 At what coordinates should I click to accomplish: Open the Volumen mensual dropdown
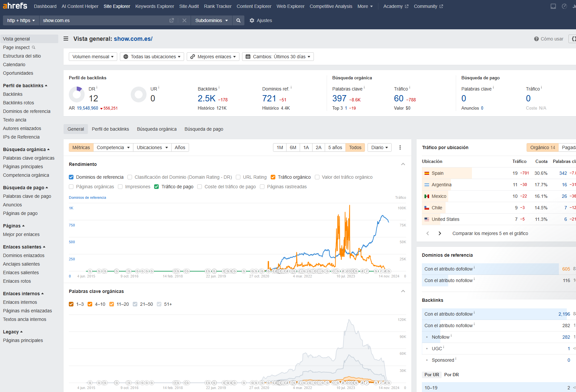[93, 57]
